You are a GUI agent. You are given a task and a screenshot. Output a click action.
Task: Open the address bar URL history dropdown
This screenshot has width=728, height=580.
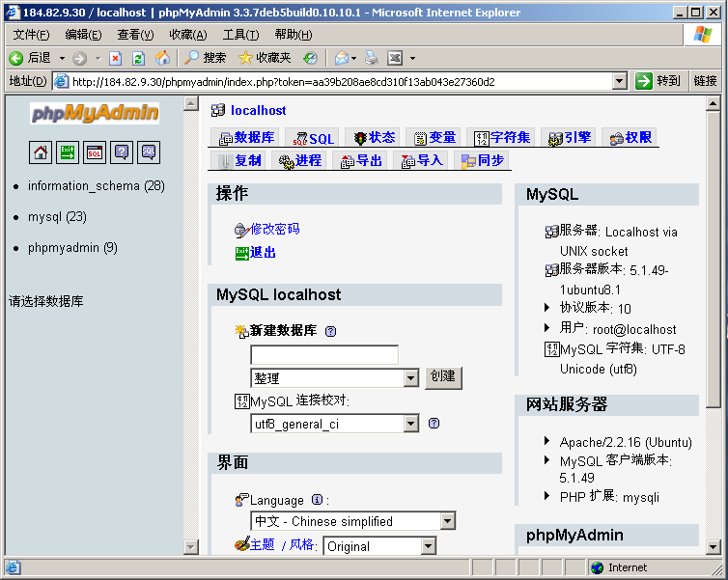619,81
